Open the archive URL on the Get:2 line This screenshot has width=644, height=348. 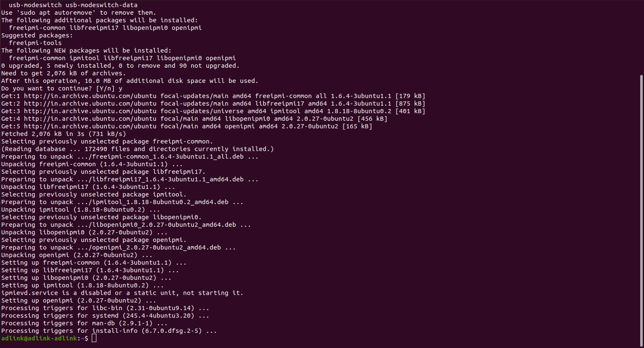[x=90, y=104]
